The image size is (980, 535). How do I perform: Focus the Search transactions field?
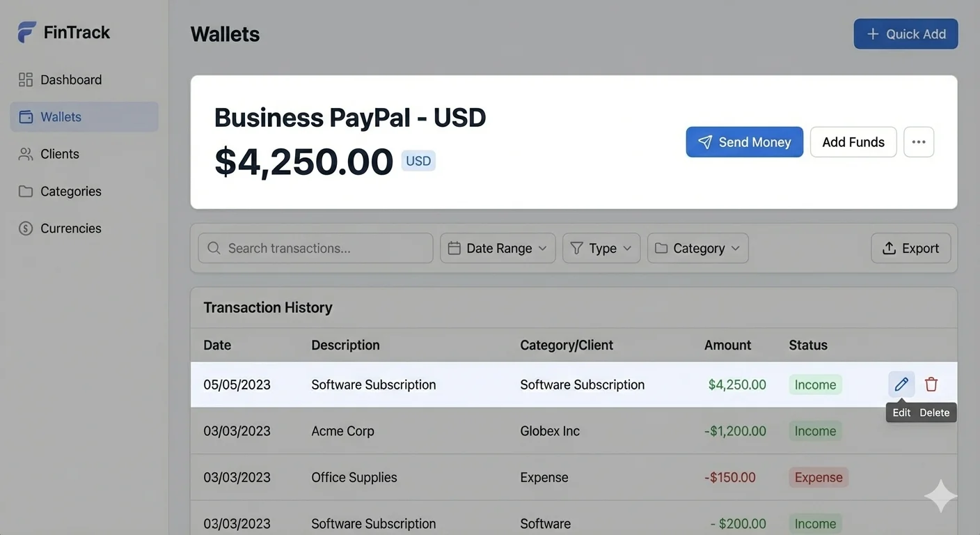[316, 248]
